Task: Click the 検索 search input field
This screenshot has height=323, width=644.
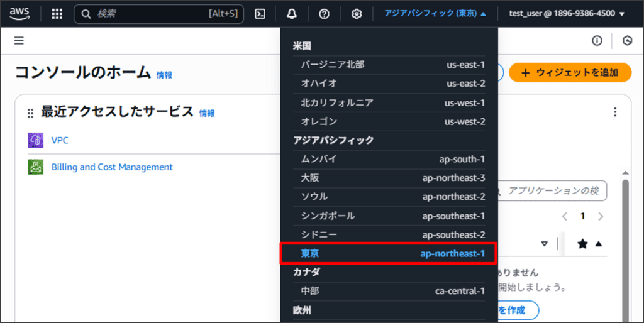Action: pos(158,14)
